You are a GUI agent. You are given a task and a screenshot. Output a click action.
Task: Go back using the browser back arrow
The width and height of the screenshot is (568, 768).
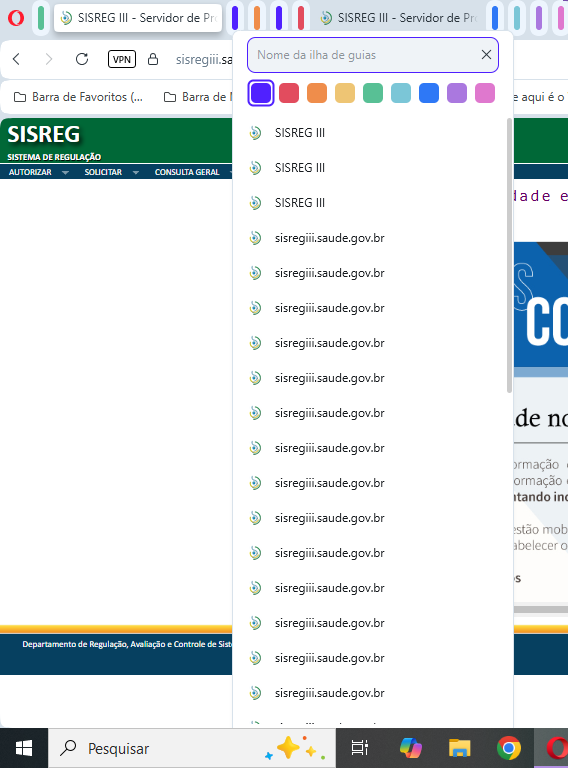(x=17, y=59)
